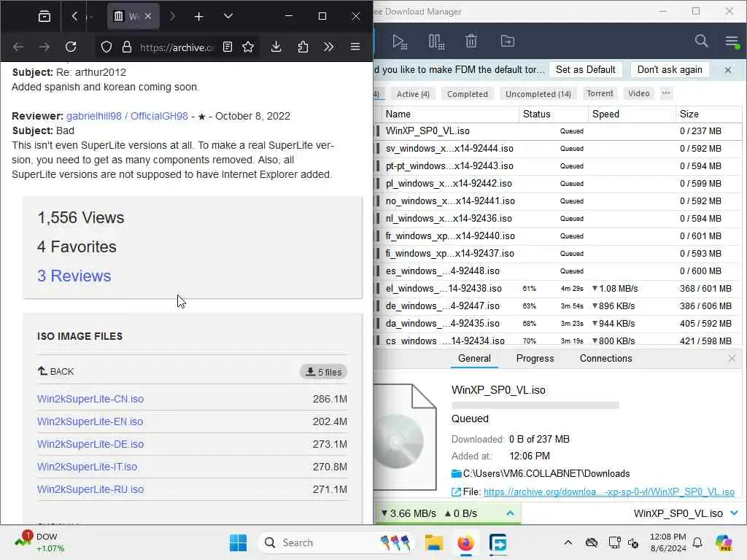747x560 pixels.
Task: Show hidden system tray icons
Action: (568, 542)
